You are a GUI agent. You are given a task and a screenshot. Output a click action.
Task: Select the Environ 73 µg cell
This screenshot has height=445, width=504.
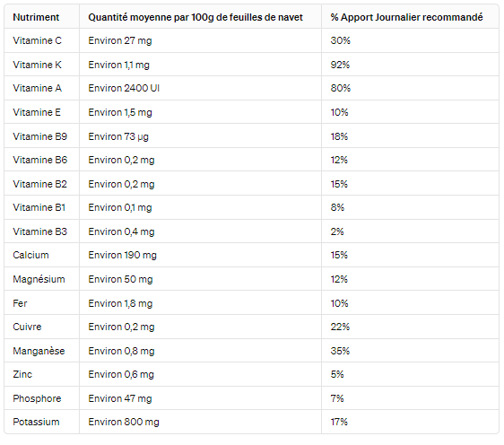click(118, 136)
